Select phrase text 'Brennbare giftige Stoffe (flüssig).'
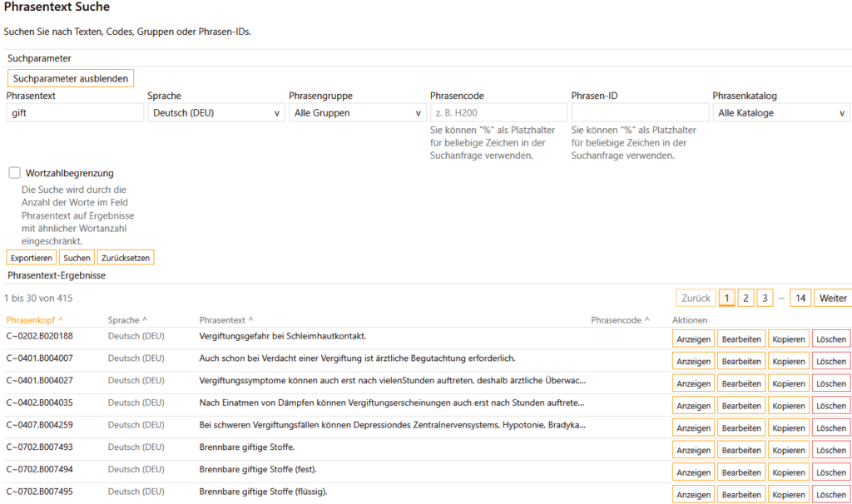The height and width of the screenshot is (504, 852). point(263,492)
